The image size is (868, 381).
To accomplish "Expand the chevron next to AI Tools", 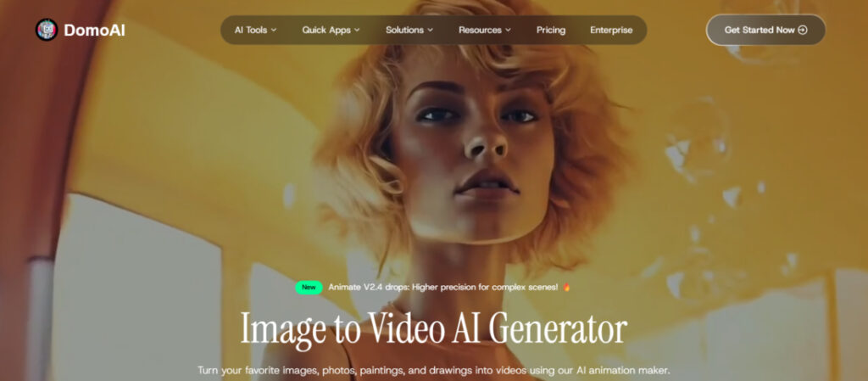I will (274, 30).
